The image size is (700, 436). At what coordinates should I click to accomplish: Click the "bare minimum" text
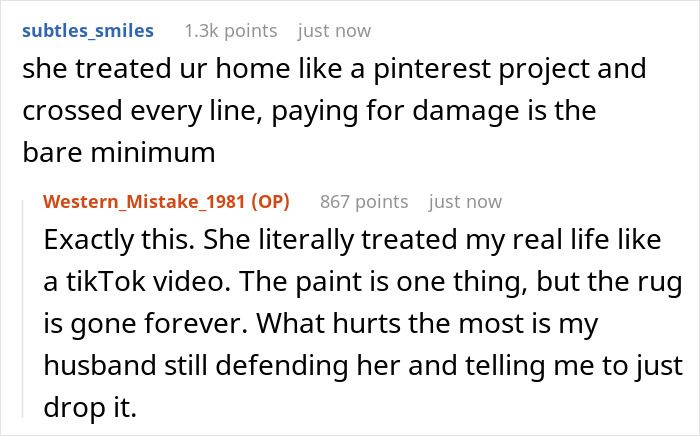coord(118,154)
